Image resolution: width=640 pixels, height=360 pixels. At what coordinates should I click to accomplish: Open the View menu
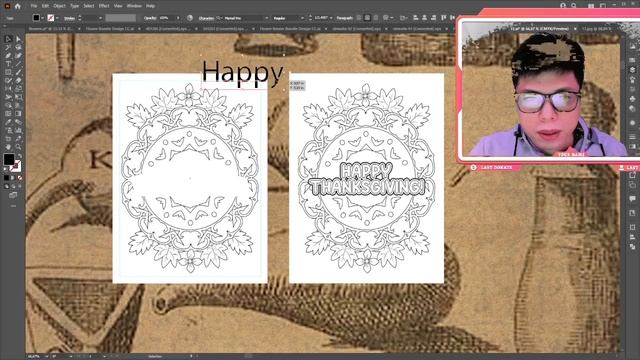coord(118,6)
